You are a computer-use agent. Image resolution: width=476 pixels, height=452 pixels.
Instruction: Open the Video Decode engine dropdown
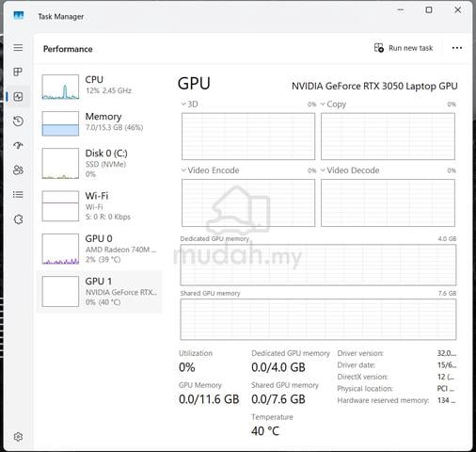tap(350, 170)
